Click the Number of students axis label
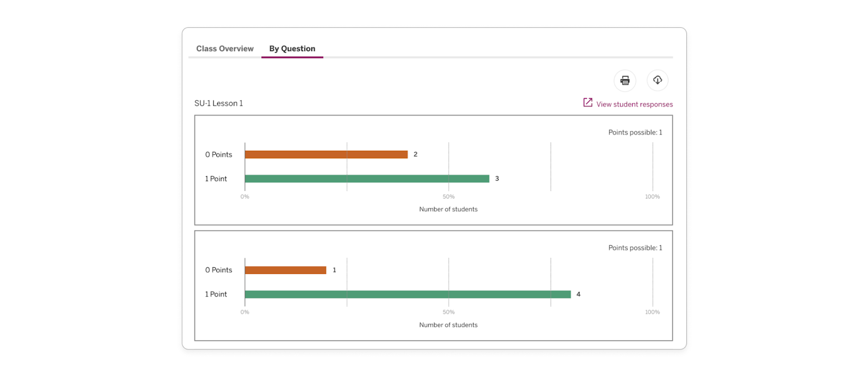868x377 pixels. coord(448,209)
